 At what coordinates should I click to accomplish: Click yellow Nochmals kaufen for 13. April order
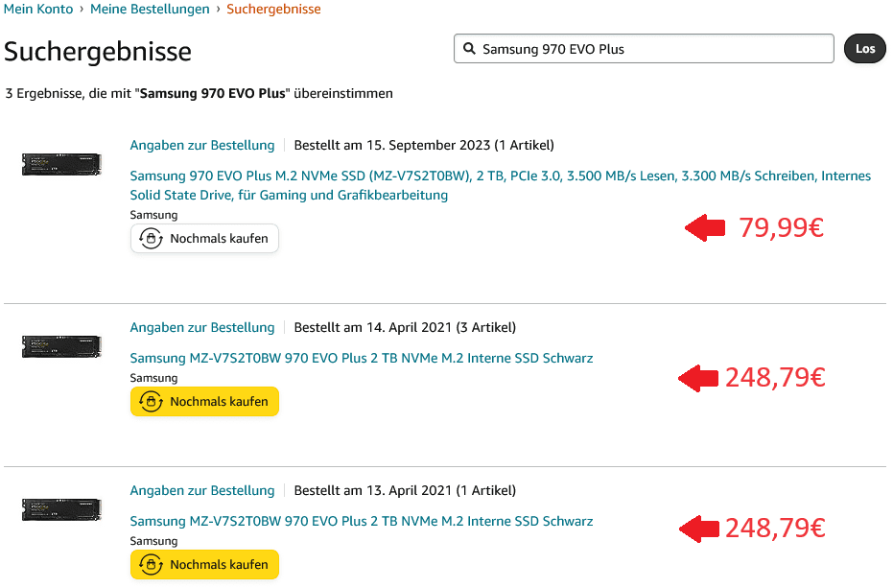click(204, 564)
